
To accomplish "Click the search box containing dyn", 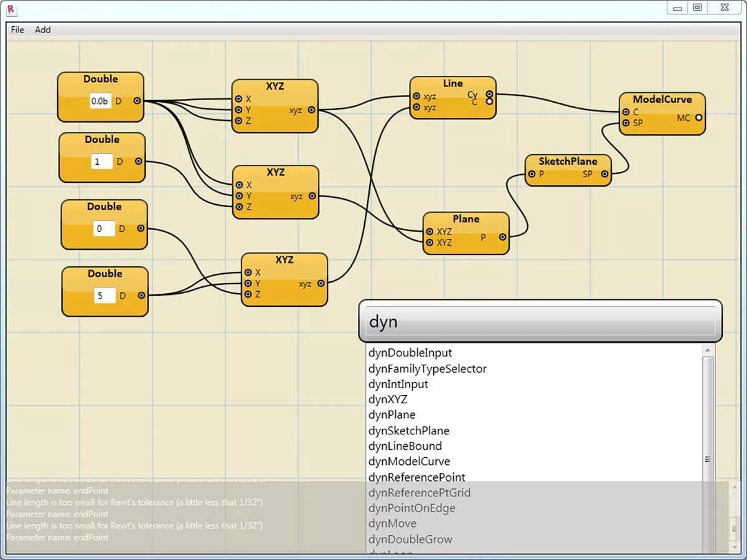I will pyautogui.click(x=540, y=321).
